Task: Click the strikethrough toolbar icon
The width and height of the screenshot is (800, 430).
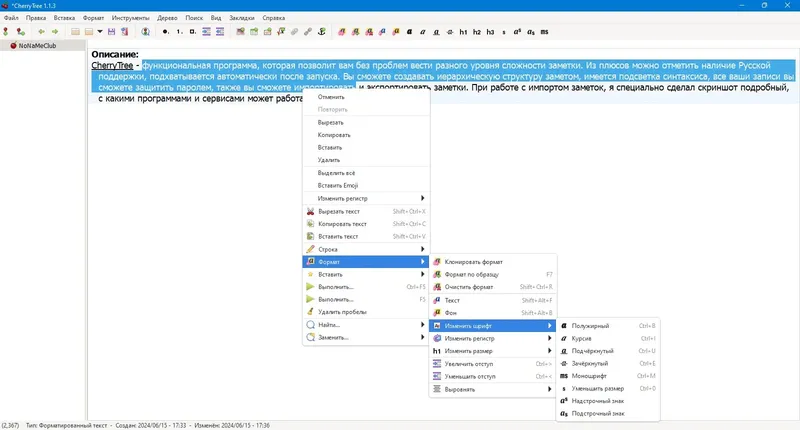Action: [449, 32]
